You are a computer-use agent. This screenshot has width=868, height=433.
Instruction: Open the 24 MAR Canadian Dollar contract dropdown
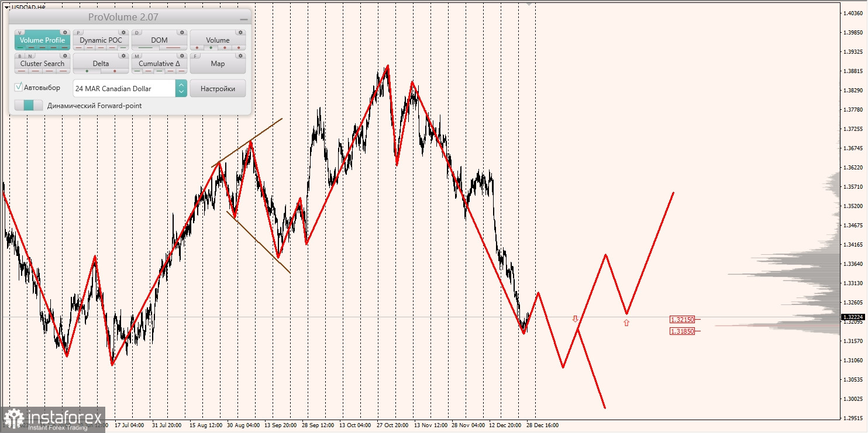pos(130,88)
